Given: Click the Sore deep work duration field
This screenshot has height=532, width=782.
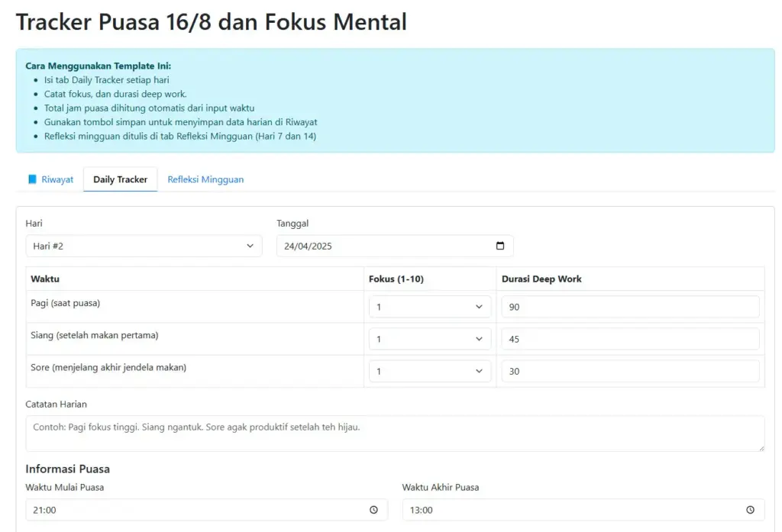Looking at the screenshot, I should (x=630, y=371).
